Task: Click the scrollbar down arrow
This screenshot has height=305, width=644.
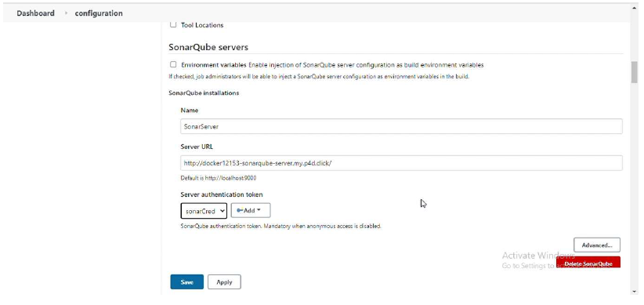Action: [634, 292]
